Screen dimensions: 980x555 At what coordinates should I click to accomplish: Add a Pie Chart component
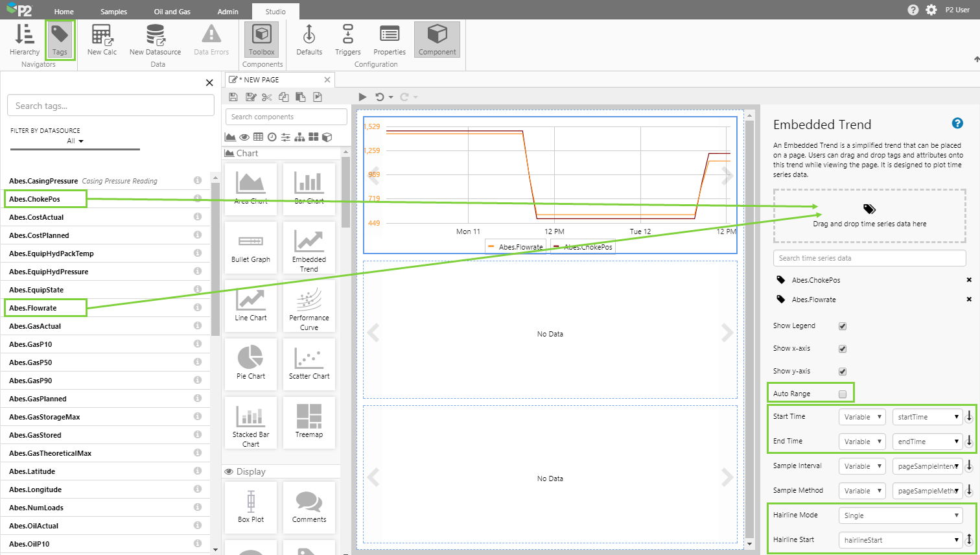click(251, 362)
